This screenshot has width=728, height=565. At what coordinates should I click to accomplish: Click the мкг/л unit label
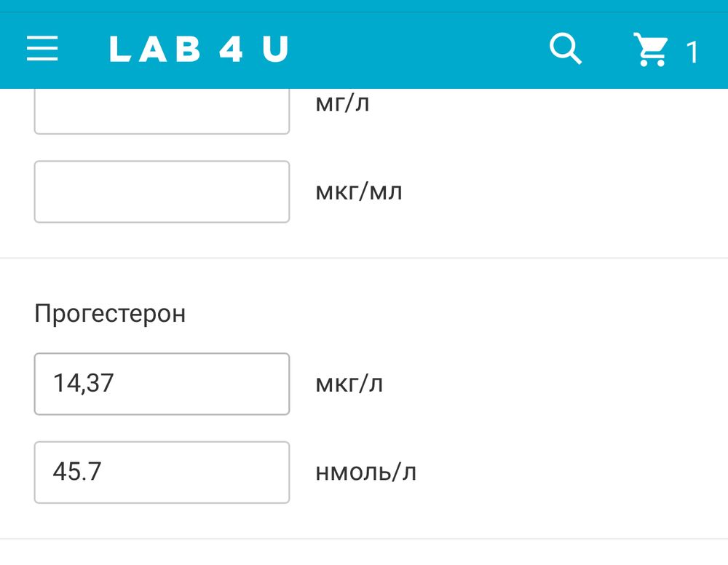349,384
